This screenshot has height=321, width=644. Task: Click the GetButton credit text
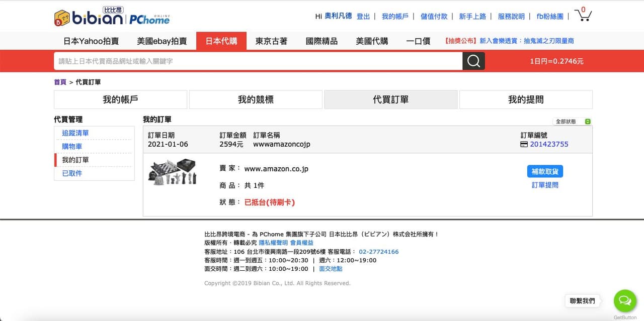click(625, 317)
